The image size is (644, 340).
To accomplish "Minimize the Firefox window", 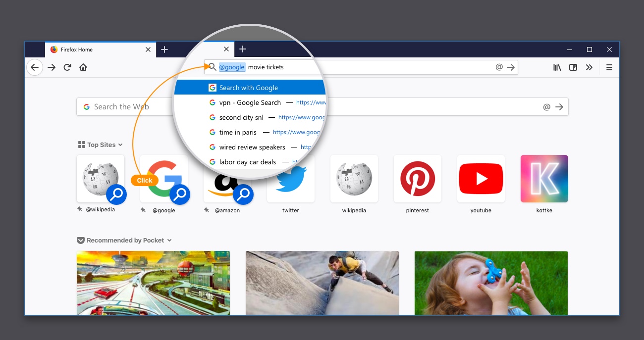I will click(570, 49).
